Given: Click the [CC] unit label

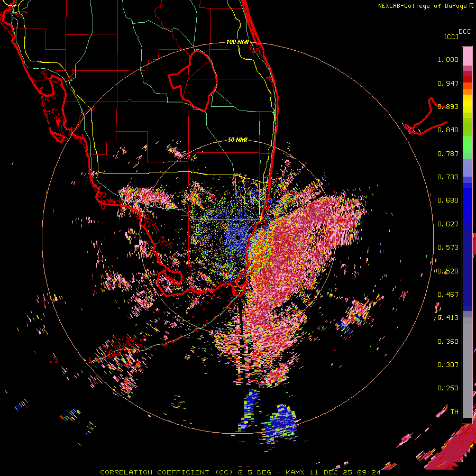Looking at the screenshot, I should 452,36.
